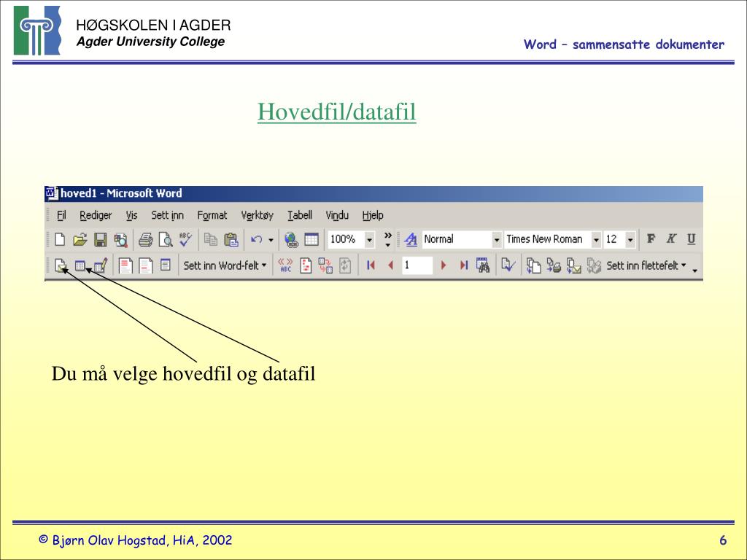Viewport: 747px width, 560px height.
Task: Click the find entry binoculars icon
Action: [x=483, y=265]
